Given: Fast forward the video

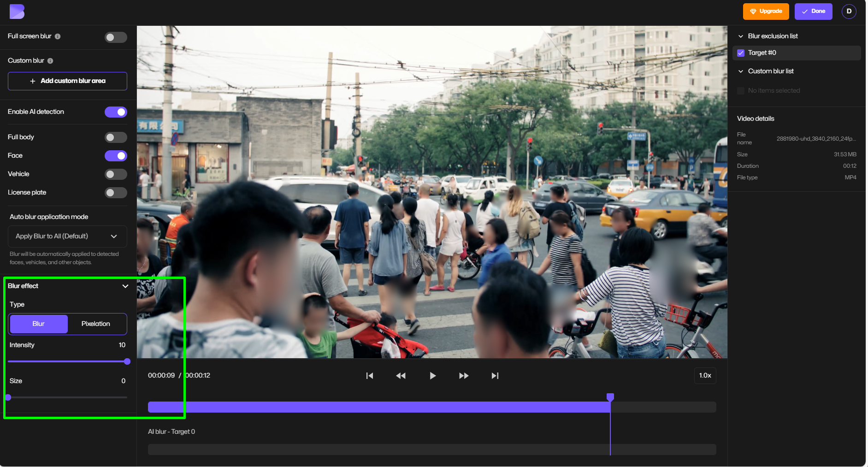Looking at the screenshot, I should click(463, 375).
